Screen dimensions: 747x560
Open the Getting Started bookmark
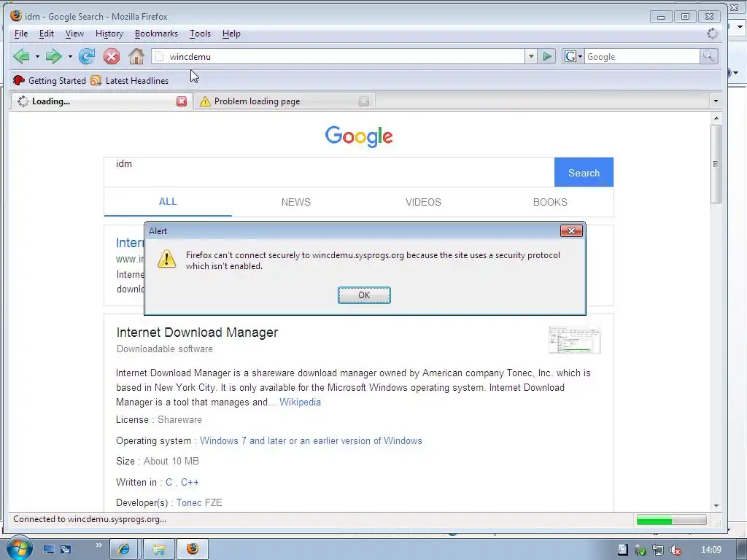point(50,80)
